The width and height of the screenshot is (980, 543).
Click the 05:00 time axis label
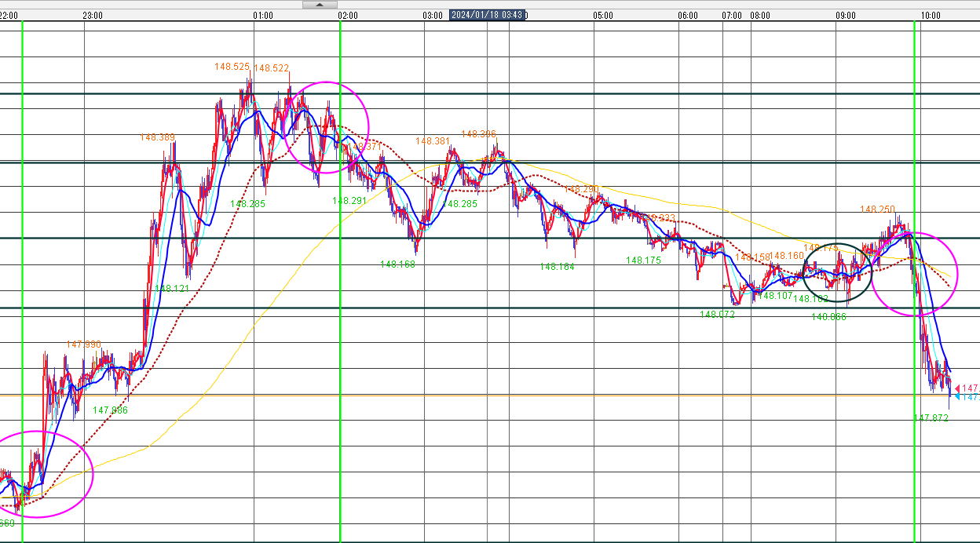click(x=603, y=15)
